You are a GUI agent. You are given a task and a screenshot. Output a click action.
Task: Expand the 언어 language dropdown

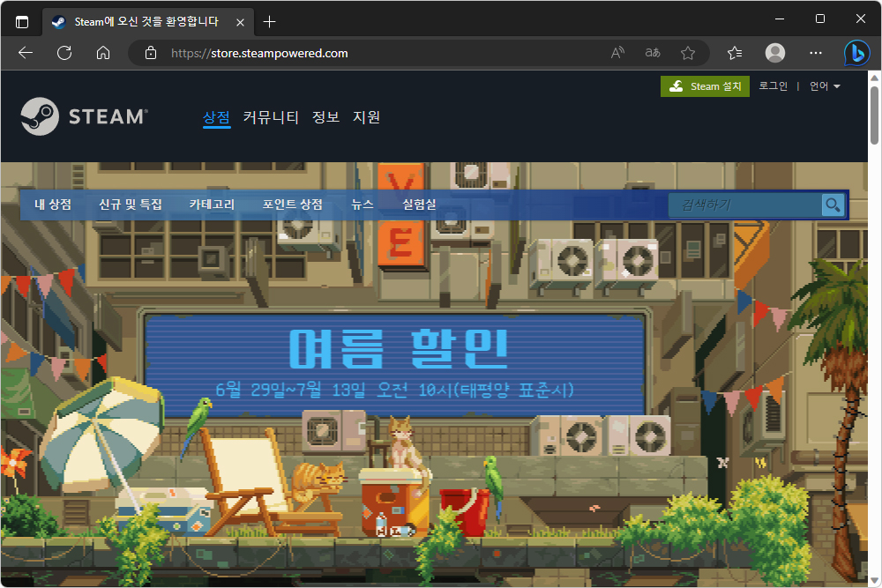tap(825, 86)
